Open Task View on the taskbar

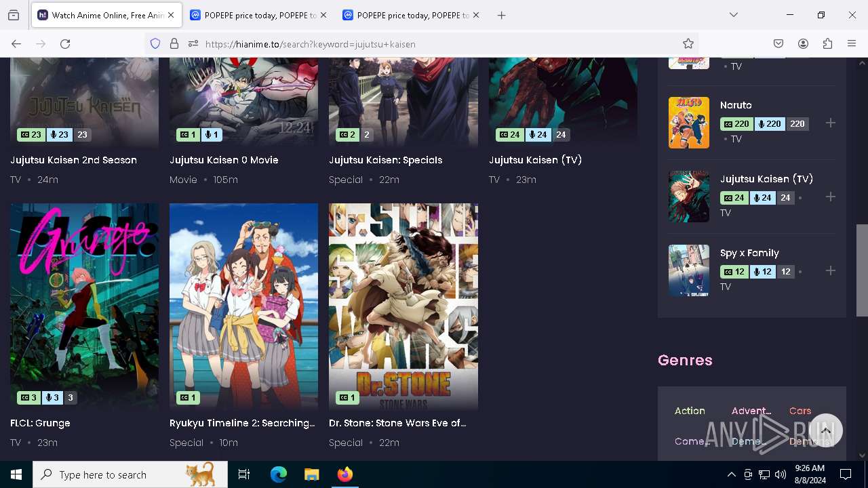[244, 474]
